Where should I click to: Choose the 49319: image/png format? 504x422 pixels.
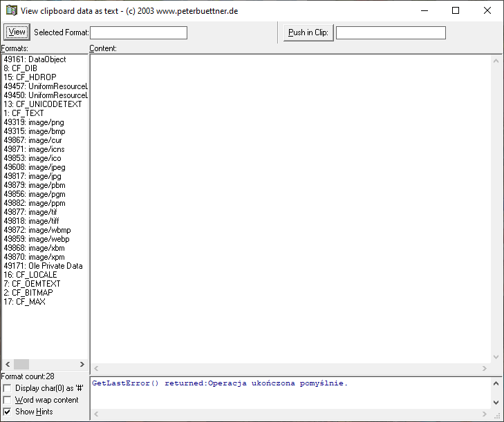tap(34, 122)
